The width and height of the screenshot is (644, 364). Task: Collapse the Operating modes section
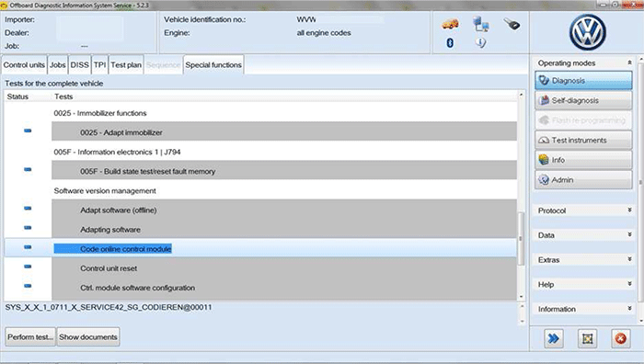[629, 63]
